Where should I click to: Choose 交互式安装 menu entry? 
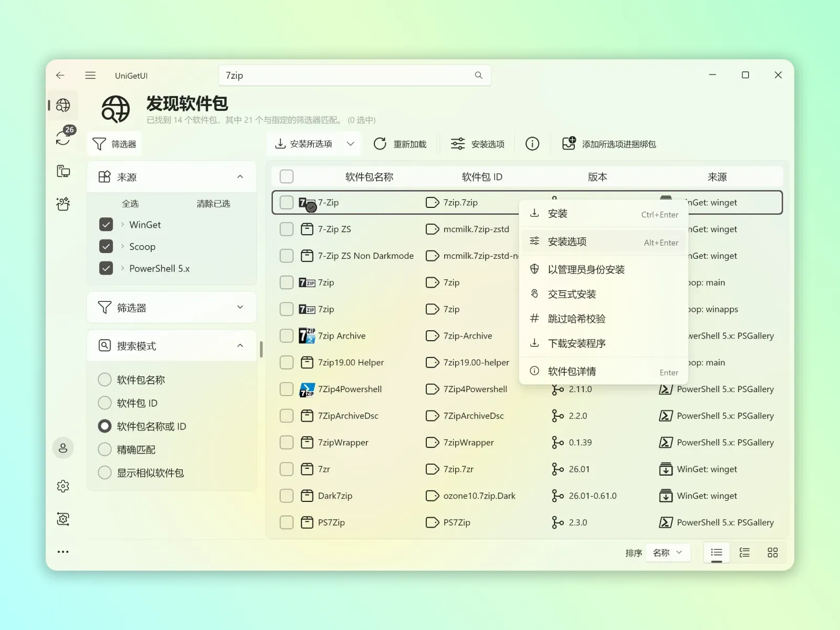coord(604,294)
